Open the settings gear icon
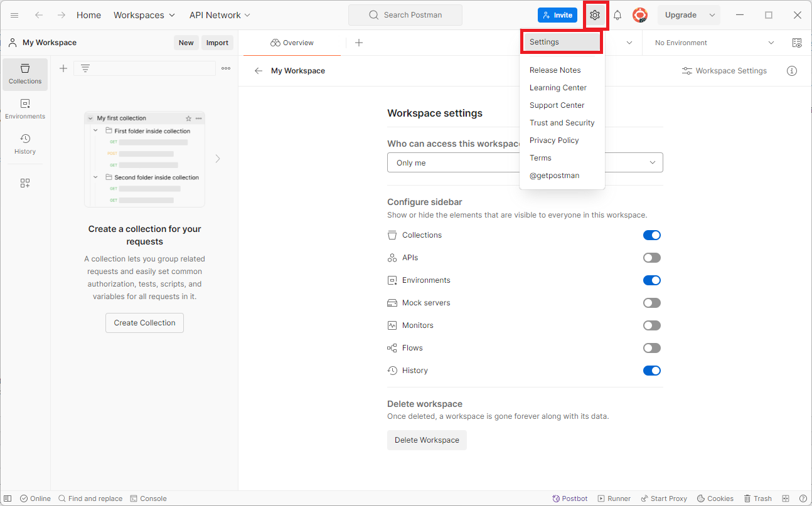 (595, 15)
